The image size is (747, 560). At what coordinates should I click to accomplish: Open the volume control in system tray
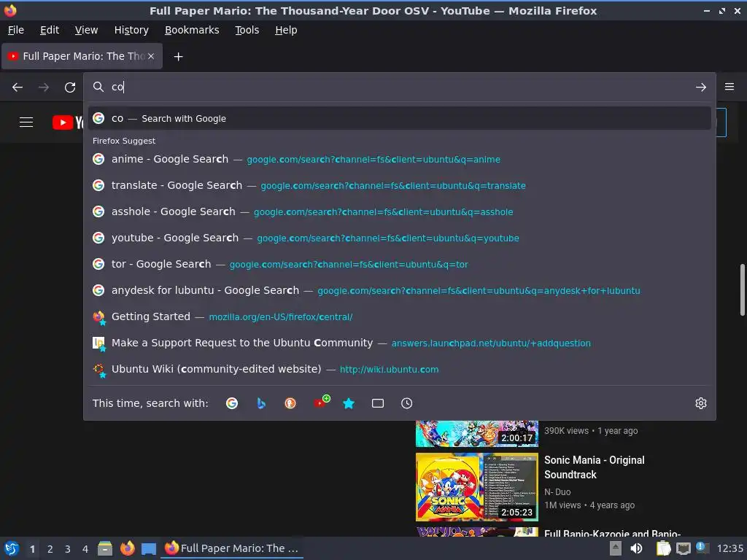(x=636, y=548)
